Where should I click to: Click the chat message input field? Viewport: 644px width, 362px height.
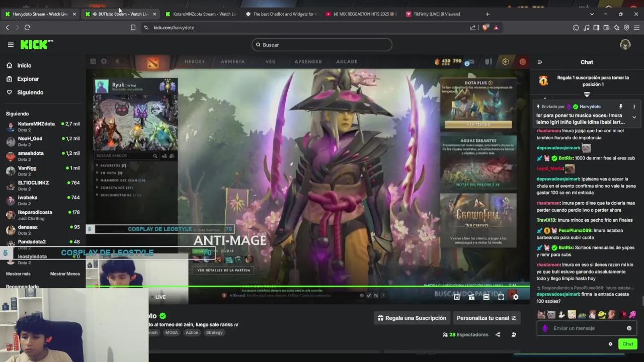586,328
